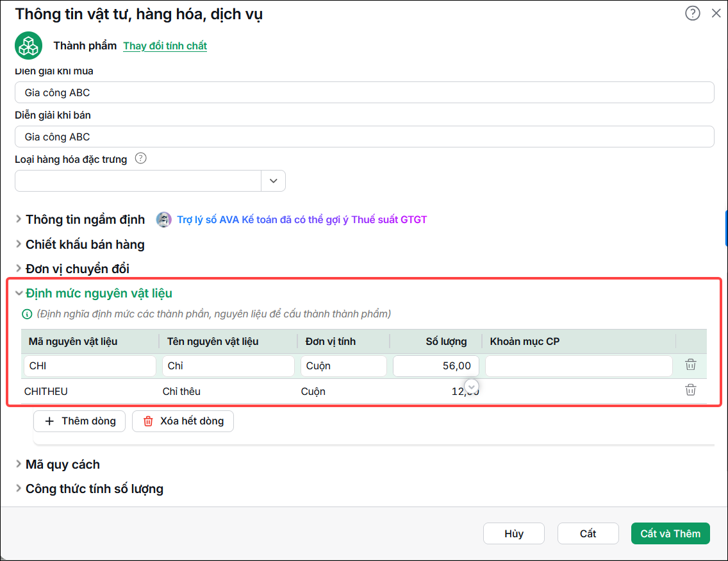Open Thay đổi tính chất link
This screenshot has height=561, width=728.
point(165,46)
